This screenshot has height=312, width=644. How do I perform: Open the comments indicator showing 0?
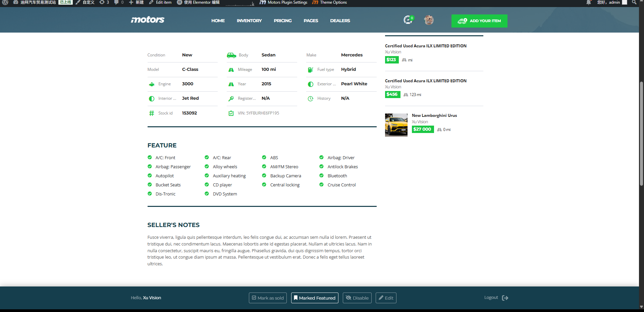[x=119, y=2]
